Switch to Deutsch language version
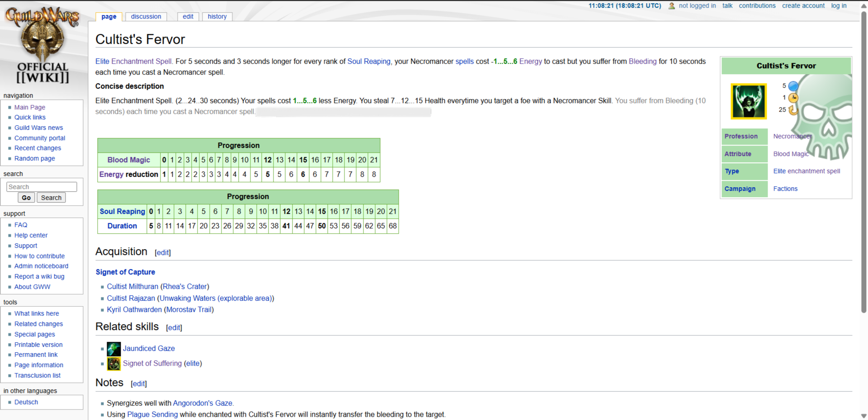The height and width of the screenshot is (420, 868). tap(26, 402)
